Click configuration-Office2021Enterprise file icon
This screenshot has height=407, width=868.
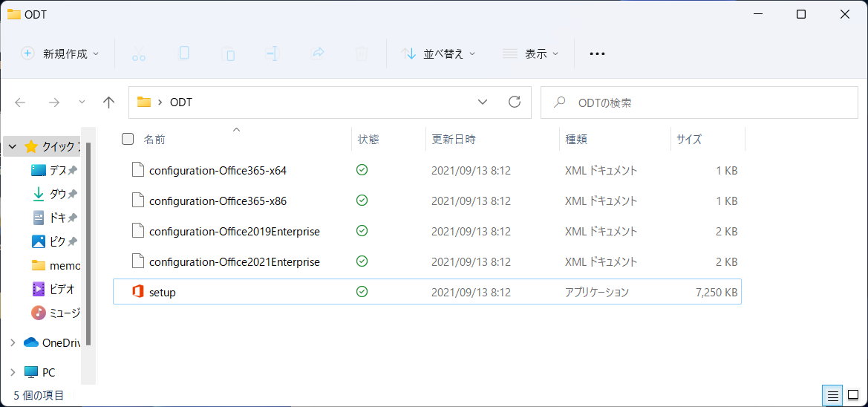138,261
